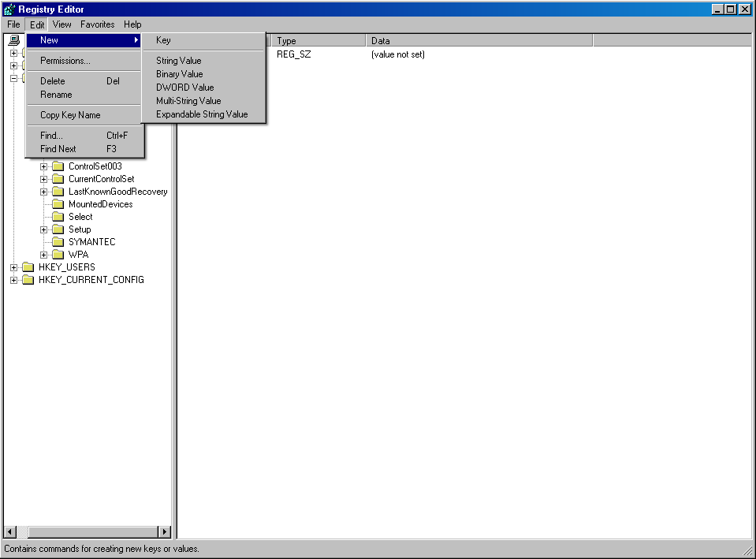Click the WPA folder icon

pos(58,254)
